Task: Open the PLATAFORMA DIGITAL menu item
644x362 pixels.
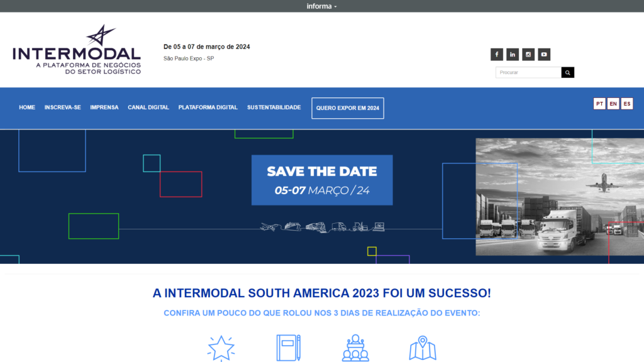Action: pyautogui.click(x=208, y=107)
